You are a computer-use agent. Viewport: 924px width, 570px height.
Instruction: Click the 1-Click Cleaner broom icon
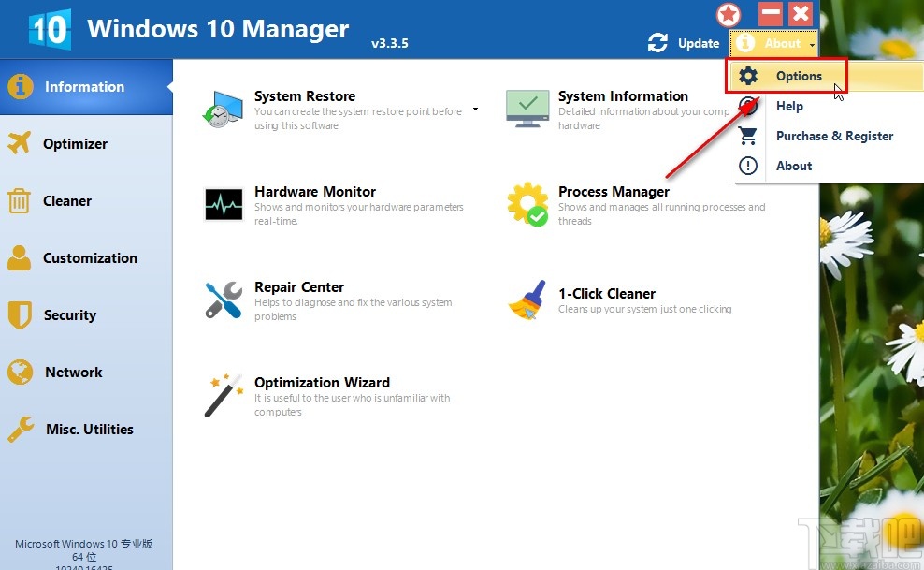527,300
